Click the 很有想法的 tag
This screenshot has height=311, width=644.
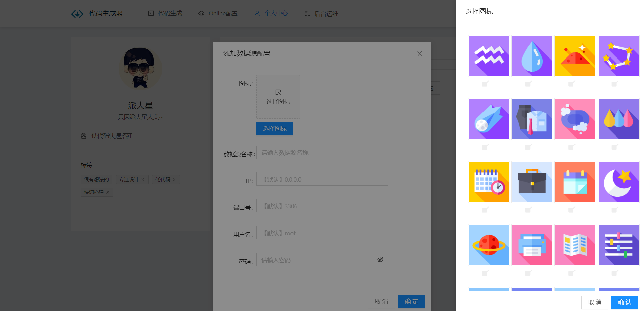96,180
